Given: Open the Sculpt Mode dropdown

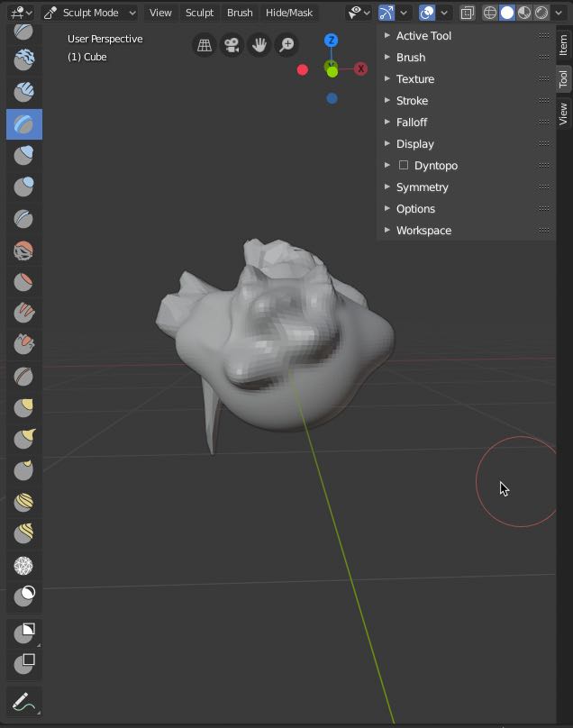Looking at the screenshot, I should [x=90, y=13].
